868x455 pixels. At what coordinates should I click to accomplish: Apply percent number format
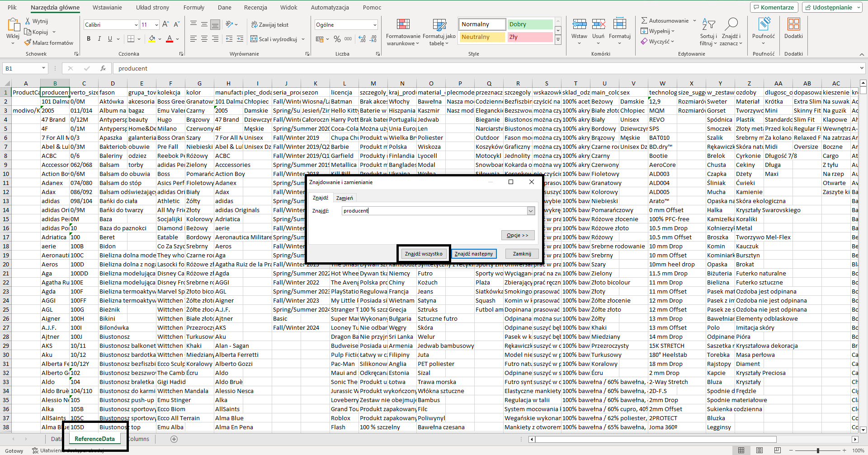337,39
